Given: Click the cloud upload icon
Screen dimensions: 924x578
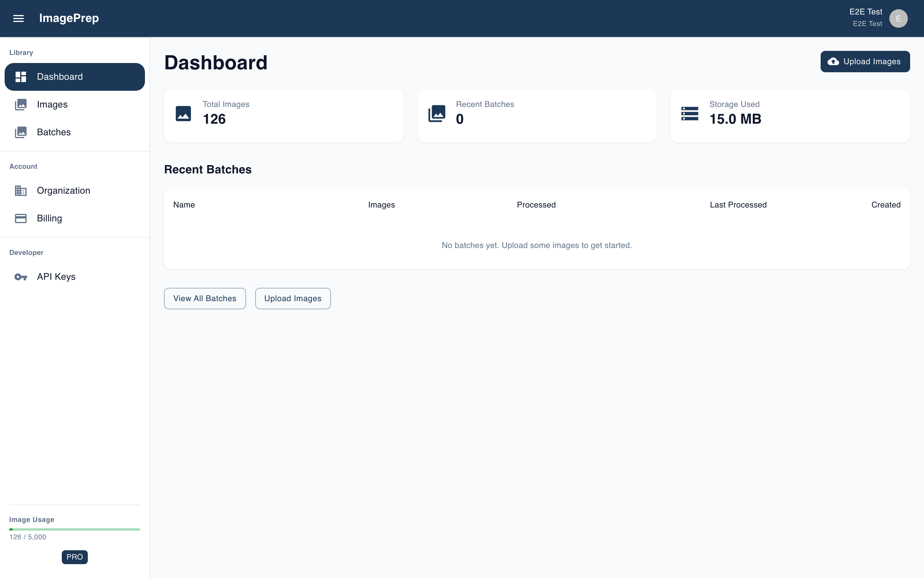Looking at the screenshot, I should click(x=833, y=62).
